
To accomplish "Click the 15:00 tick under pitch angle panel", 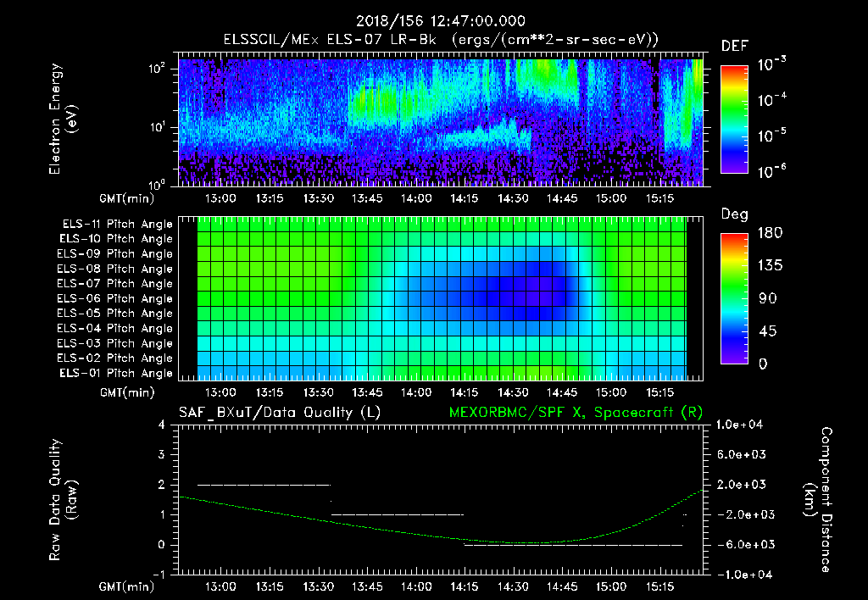I will click(x=610, y=392).
